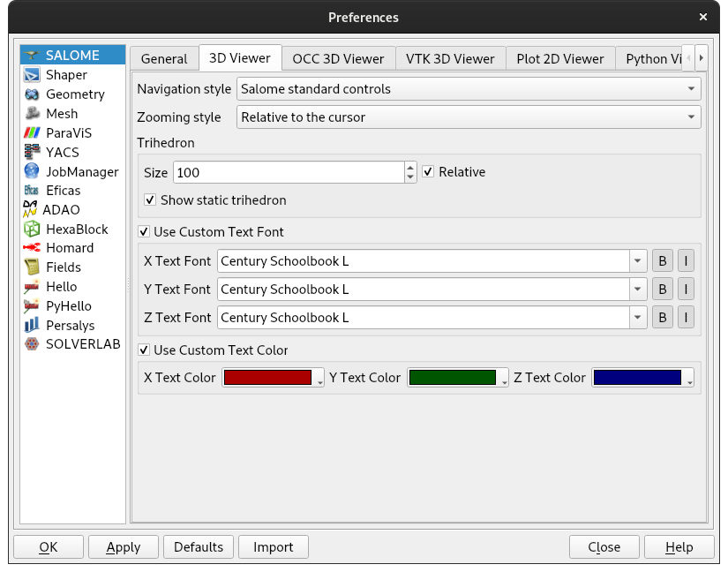
Task: Select the Homard lobster icon
Action: click(x=32, y=248)
